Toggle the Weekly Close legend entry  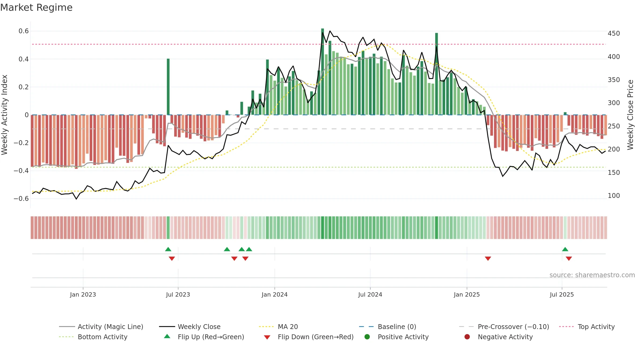pos(190,327)
